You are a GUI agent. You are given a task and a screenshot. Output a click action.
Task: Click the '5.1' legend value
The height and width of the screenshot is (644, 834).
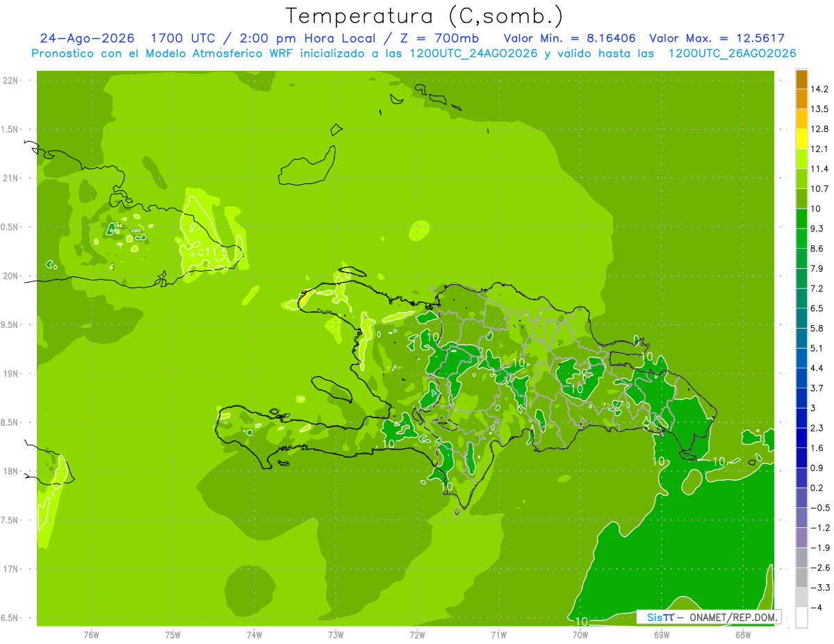tap(817, 348)
